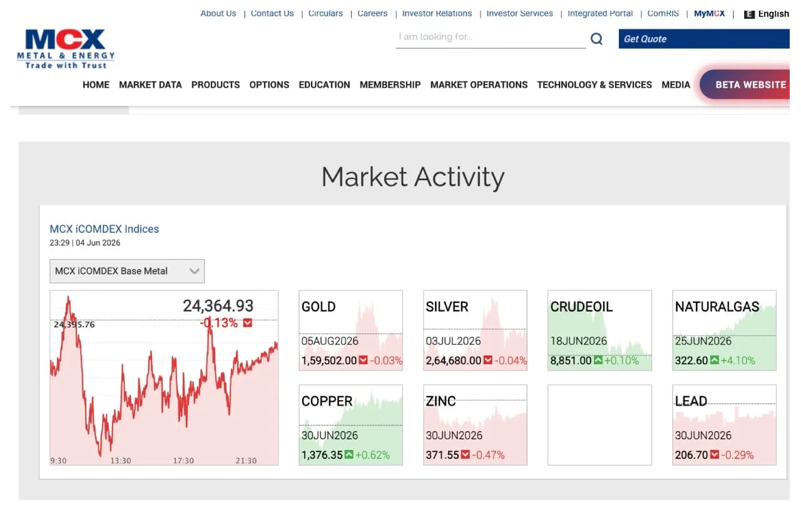
Task: Click the CRUDEOIL expiry date 18JUN2026
Action: [579, 341]
